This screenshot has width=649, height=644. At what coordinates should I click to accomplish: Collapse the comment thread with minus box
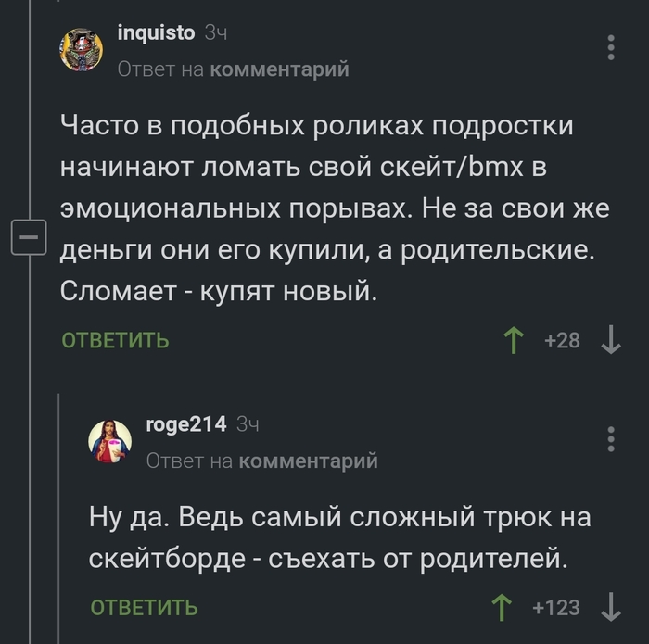click(x=28, y=240)
